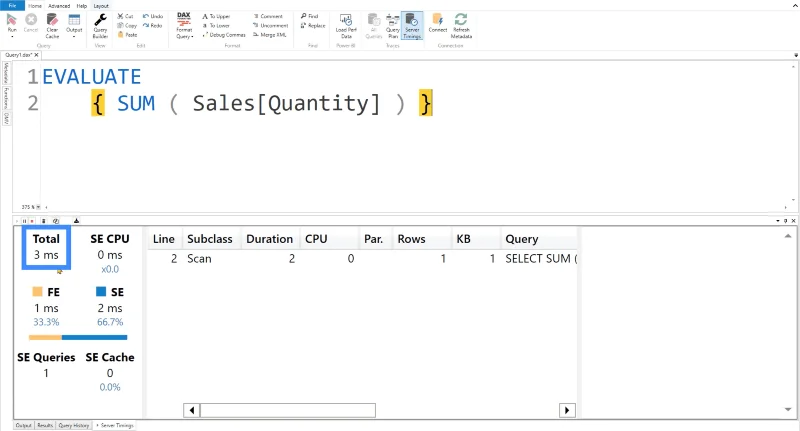Toggle the All Queries trace
Image resolution: width=800 pixels, height=431 pixels.
coord(373,26)
